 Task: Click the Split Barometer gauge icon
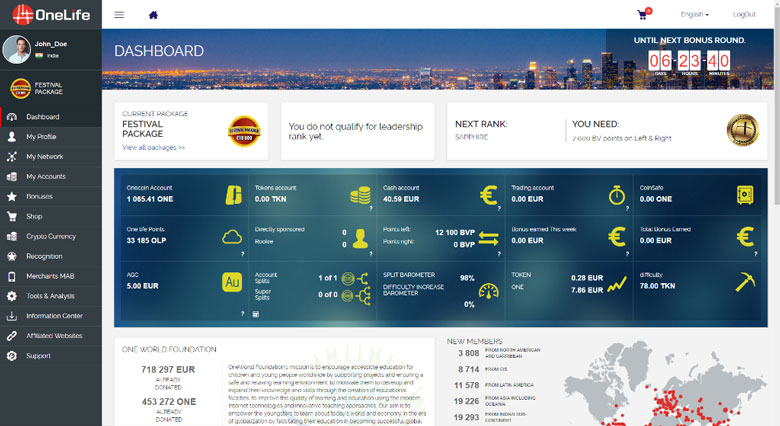488,291
